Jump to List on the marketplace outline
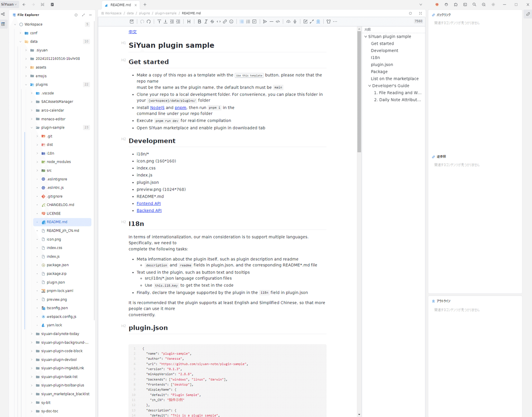The width and height of the screenshot is (532, 417). pos(395,78)
